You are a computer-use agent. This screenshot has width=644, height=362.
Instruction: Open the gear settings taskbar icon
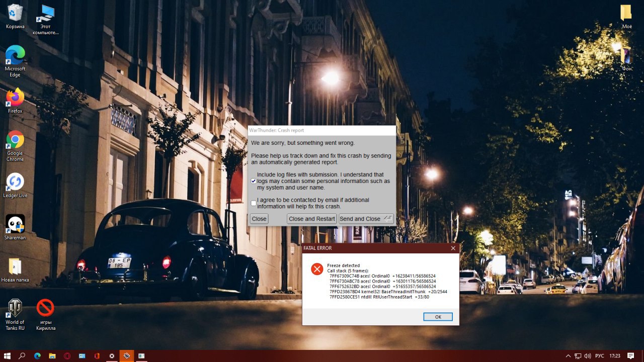pyautogui.click(x=112, y=356)
